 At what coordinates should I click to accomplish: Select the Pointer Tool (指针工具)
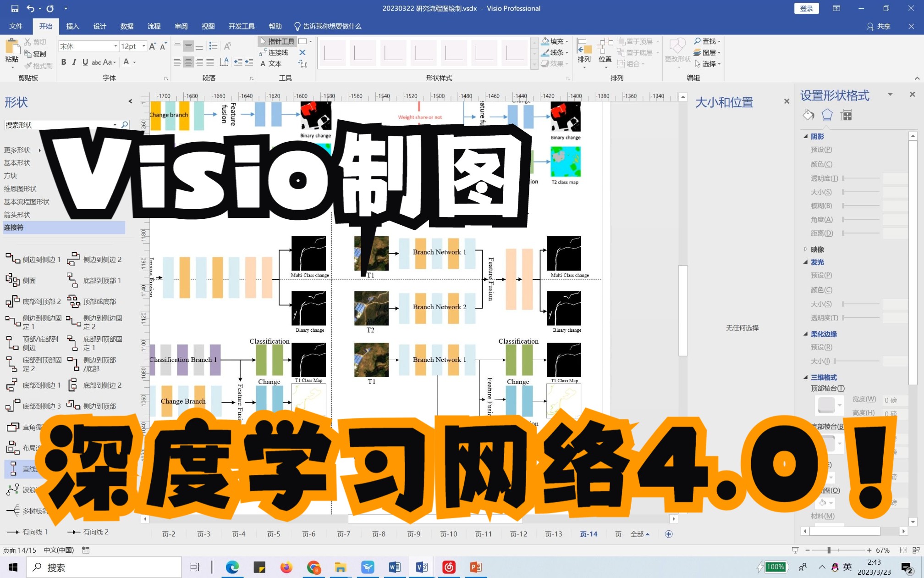(x=277, y=41)
